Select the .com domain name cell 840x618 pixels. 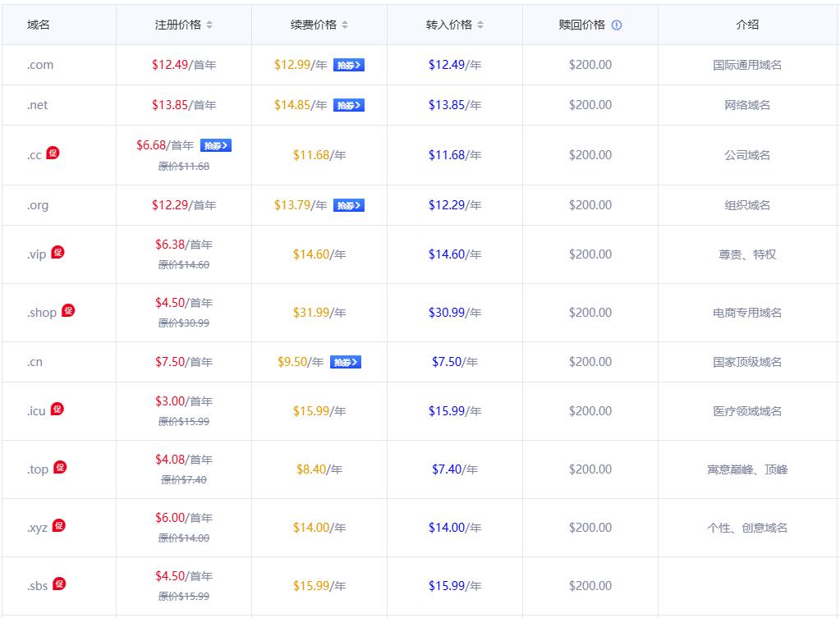pyautogui.click(x=40, y=65)
